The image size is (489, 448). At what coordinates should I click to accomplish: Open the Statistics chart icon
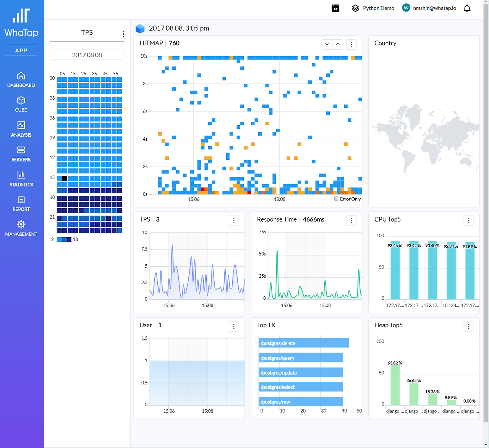pos(21,175)
